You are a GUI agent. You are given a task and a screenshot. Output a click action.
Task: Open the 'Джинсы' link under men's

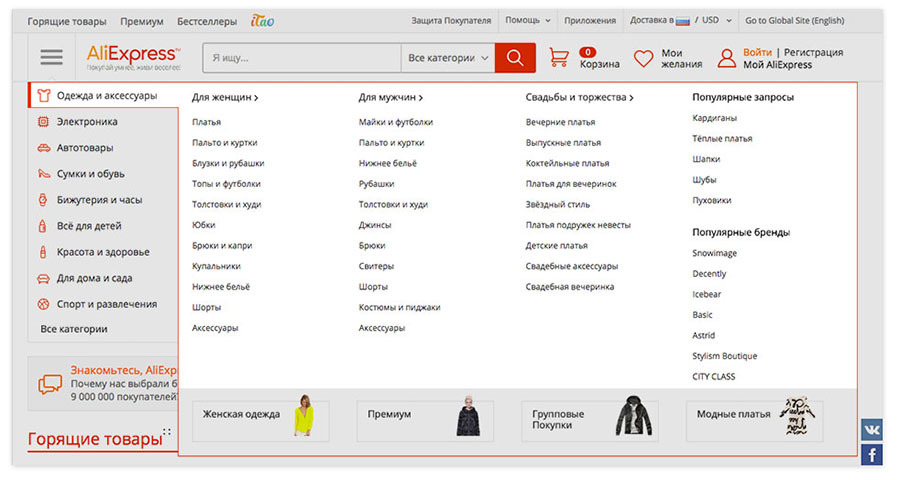375,225
